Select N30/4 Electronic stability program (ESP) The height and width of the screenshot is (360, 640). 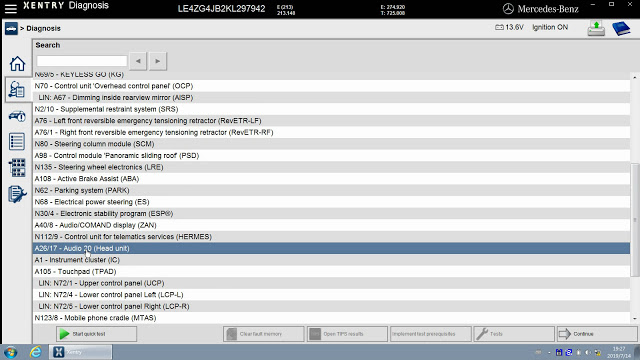click(x=331, y=213)
